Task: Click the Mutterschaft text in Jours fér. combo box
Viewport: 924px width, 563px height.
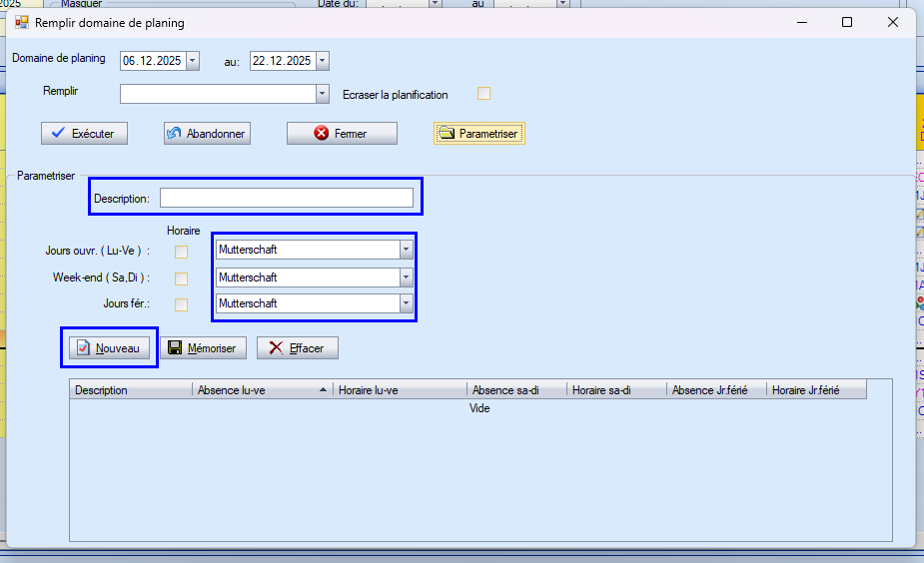Action: coord(248,303)
